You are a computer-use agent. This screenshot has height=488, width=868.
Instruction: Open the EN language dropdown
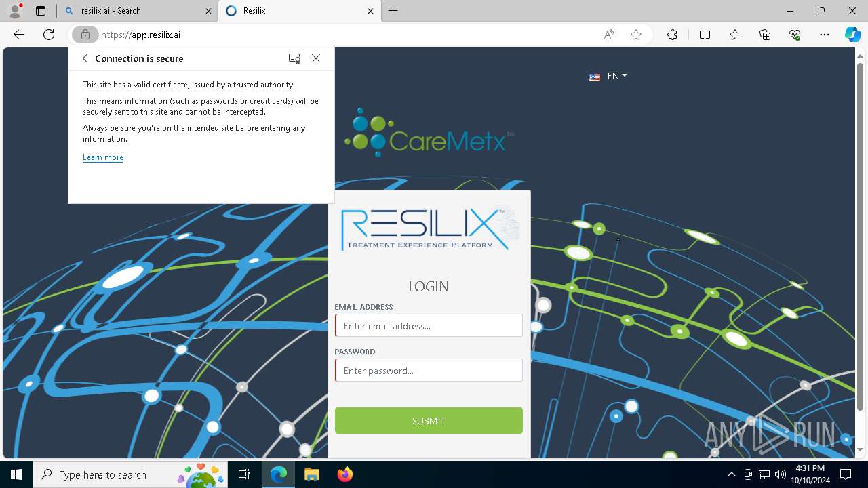617,76
